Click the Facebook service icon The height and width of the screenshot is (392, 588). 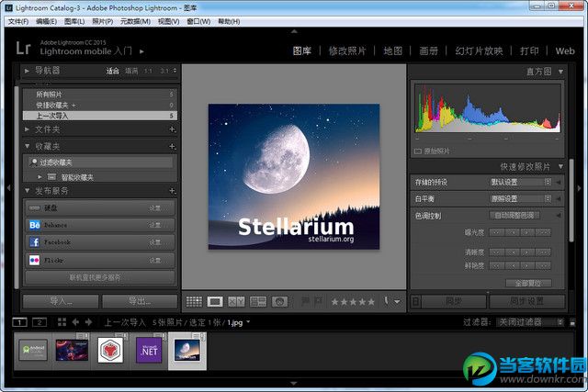click(35, 242)
